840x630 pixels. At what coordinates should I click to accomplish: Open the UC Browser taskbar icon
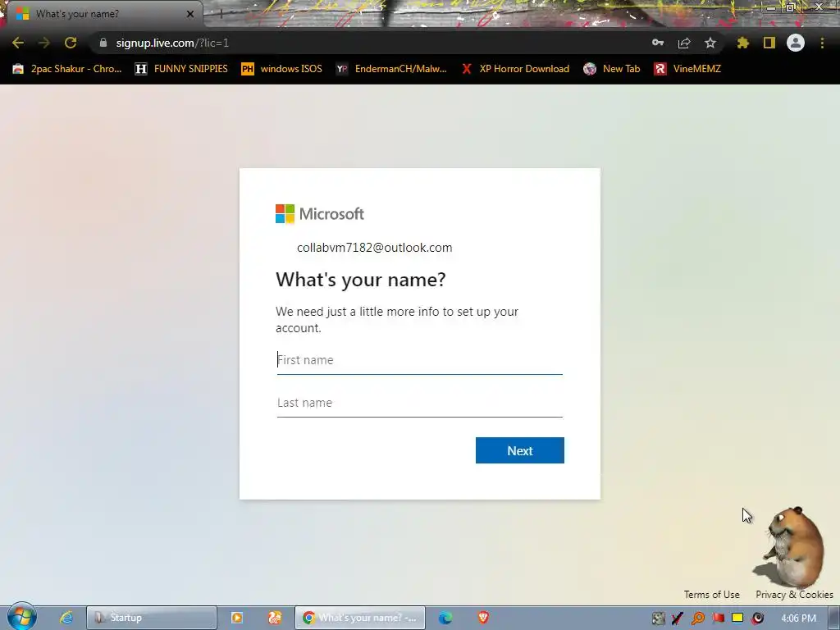coord(275,618)
